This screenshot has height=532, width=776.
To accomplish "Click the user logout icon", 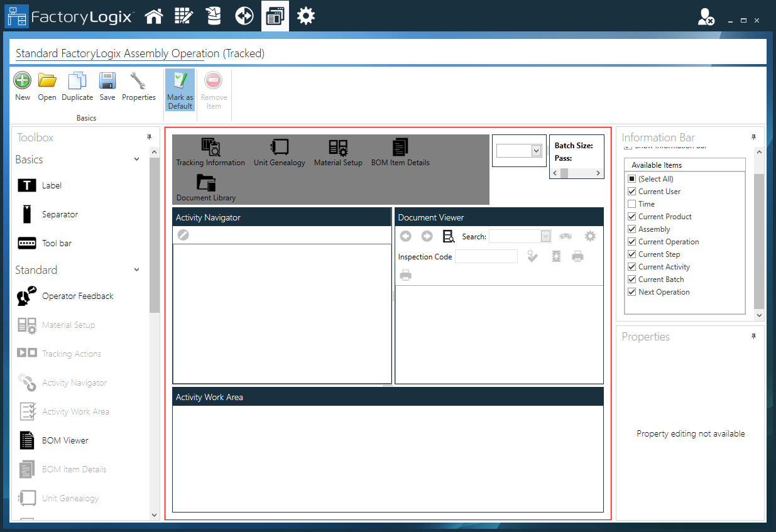I will tap(706, 17).
